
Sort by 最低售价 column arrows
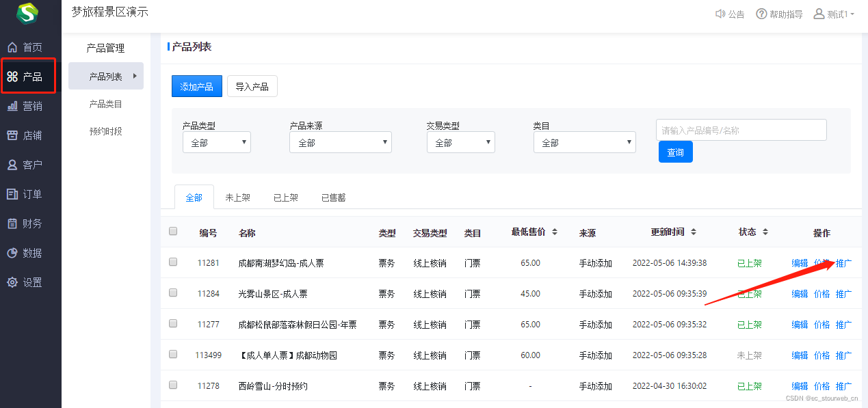pos(555,232)
